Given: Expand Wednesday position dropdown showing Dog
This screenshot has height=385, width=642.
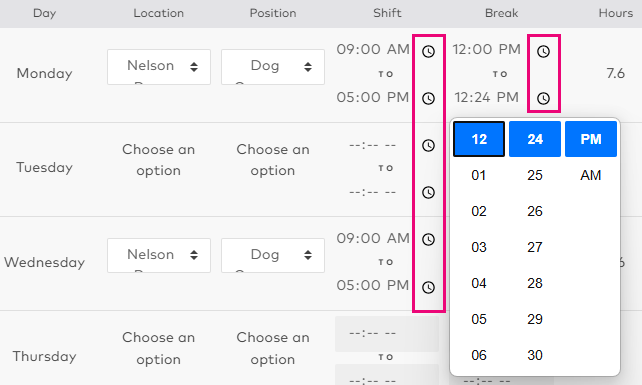Looking at the screenshot, I should [x=273, y=256].
